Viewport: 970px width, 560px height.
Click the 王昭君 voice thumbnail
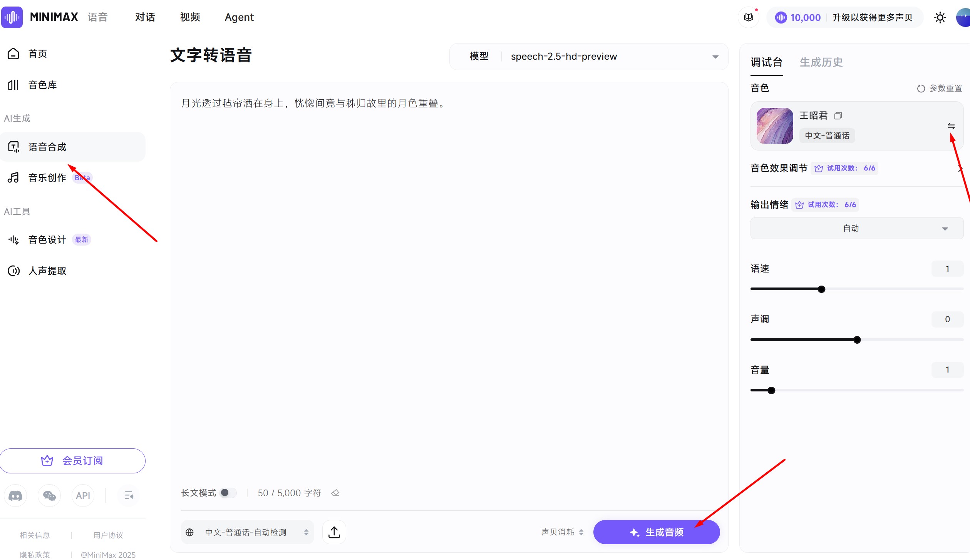pos(775,125)
